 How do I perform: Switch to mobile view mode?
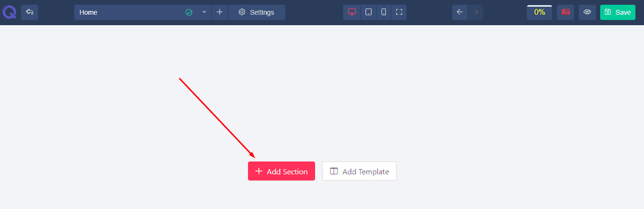point(383,12)
